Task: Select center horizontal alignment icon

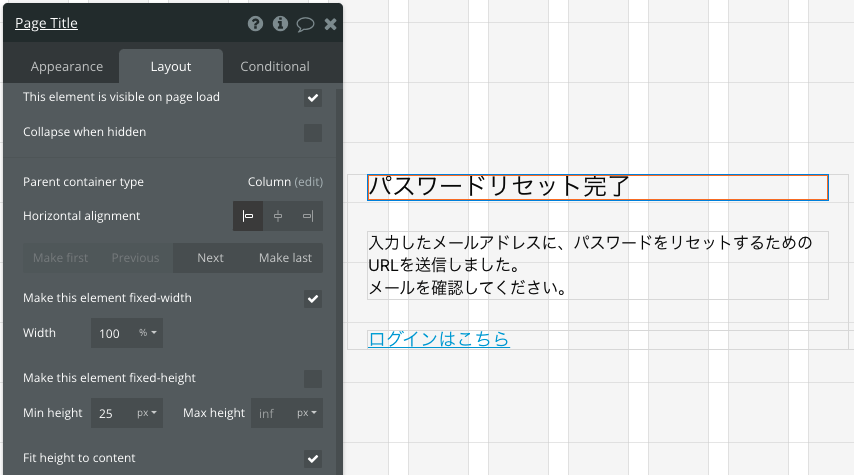Action: pyautogui.click(x=278, y=216)
